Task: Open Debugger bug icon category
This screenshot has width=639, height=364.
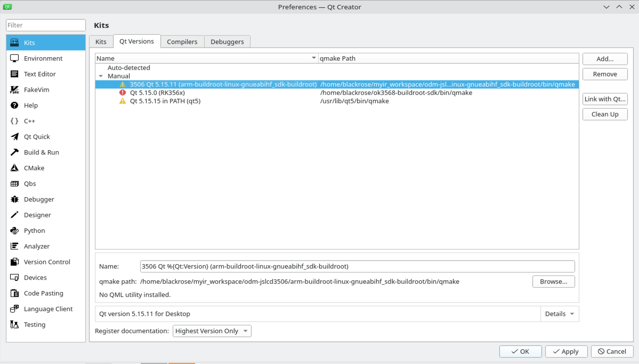Action: pos(46,199)
